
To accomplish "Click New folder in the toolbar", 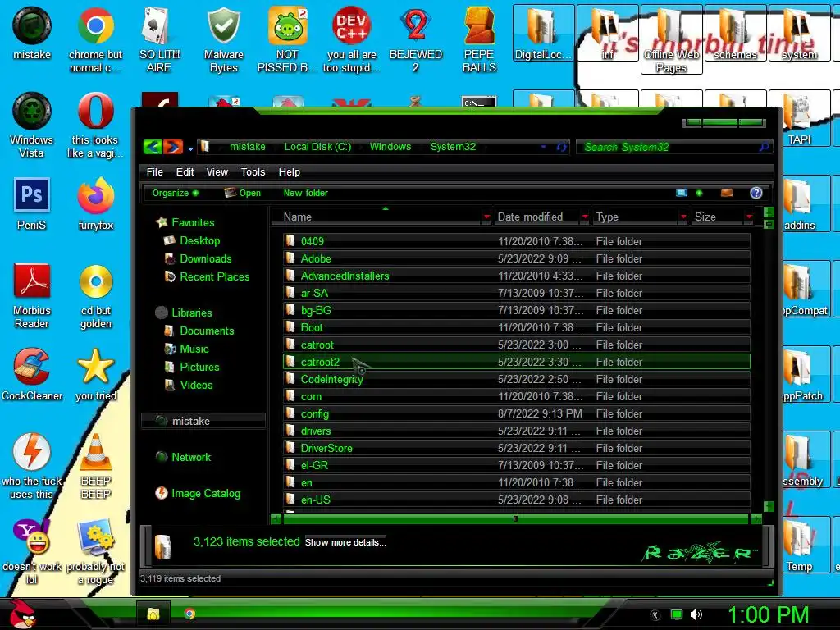I will [x=305, y=193].
